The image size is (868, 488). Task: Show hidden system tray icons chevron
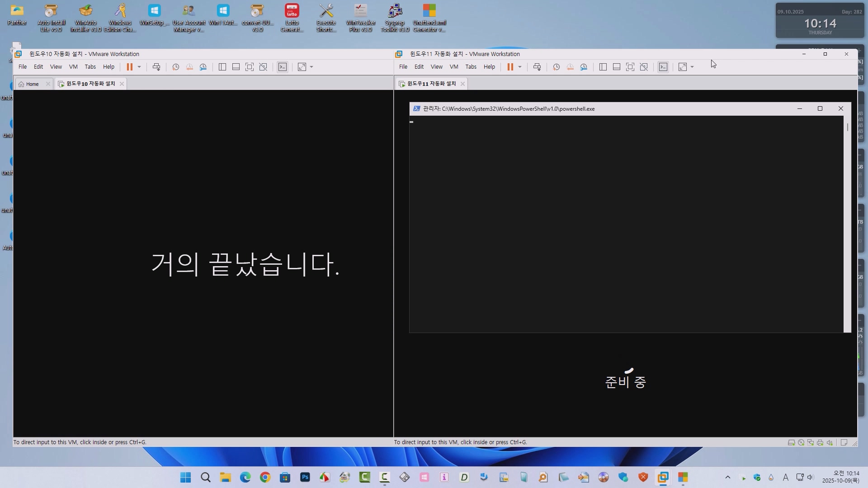727,478
